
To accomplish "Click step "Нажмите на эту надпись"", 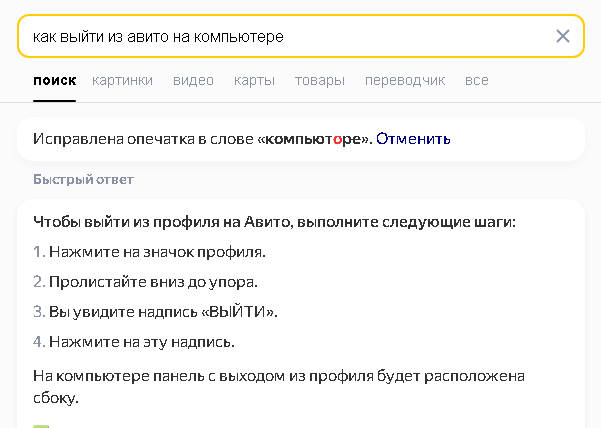I will (142, 341).
